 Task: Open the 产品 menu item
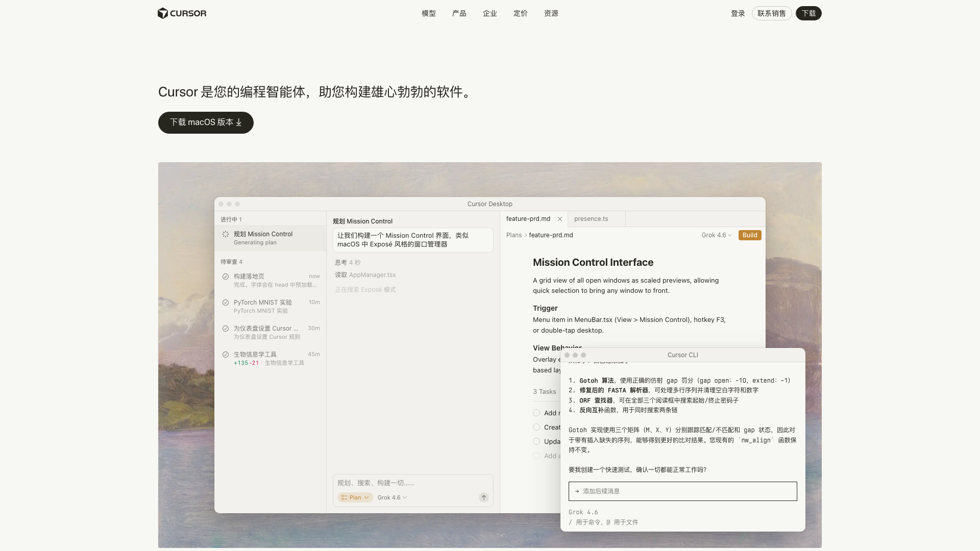(x=459, y=13)
